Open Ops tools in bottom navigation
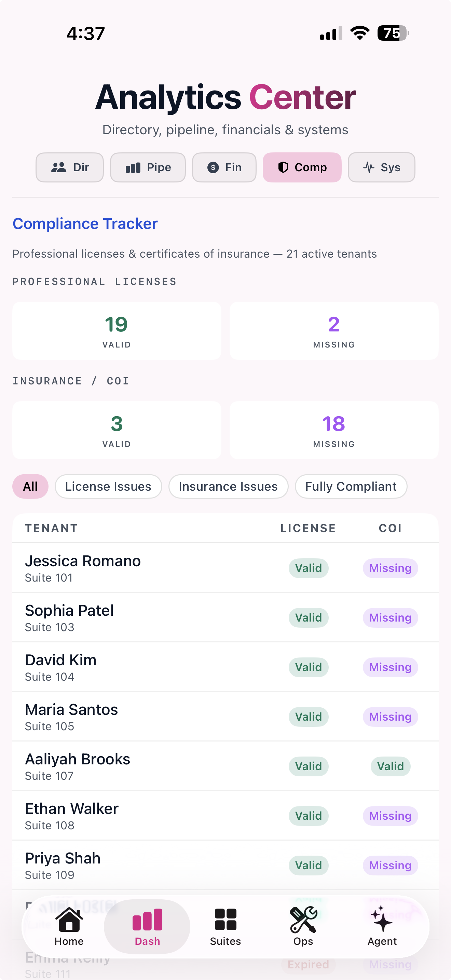The image size is (451, 980). click(x=303, y=927)
